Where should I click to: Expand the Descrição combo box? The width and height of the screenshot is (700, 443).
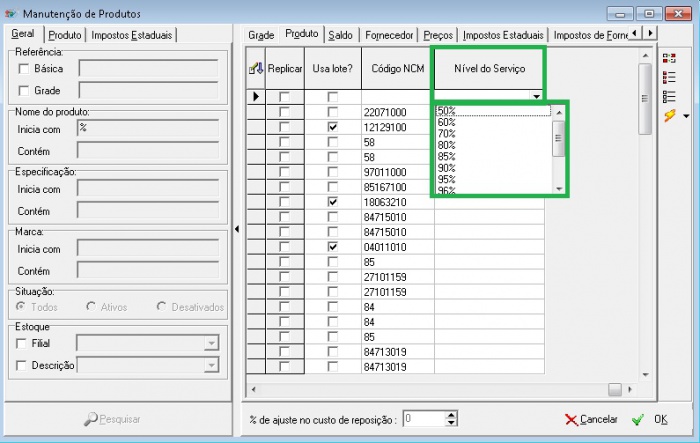(x=210, y=366)
